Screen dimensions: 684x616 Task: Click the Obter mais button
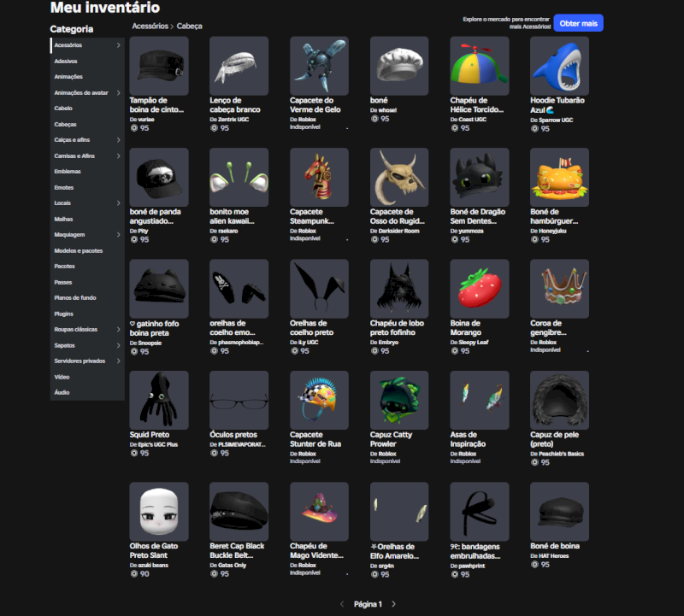(579, 23)
